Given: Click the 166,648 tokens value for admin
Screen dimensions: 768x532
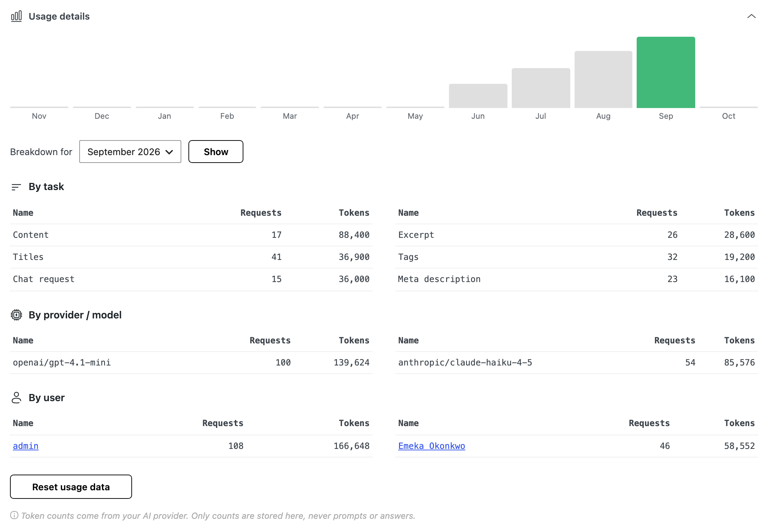Looking at the screenshot, I should point(352,446).
